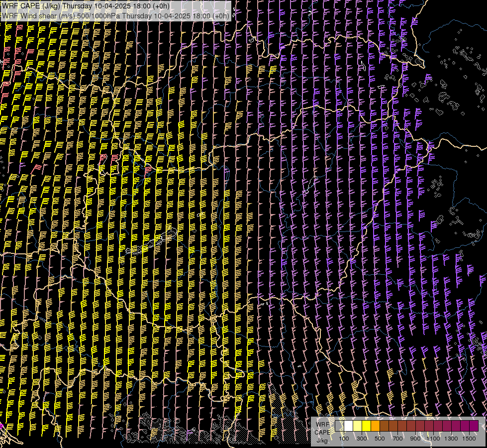Click the bright yellow CAPE legend swatch

point(366,426)
